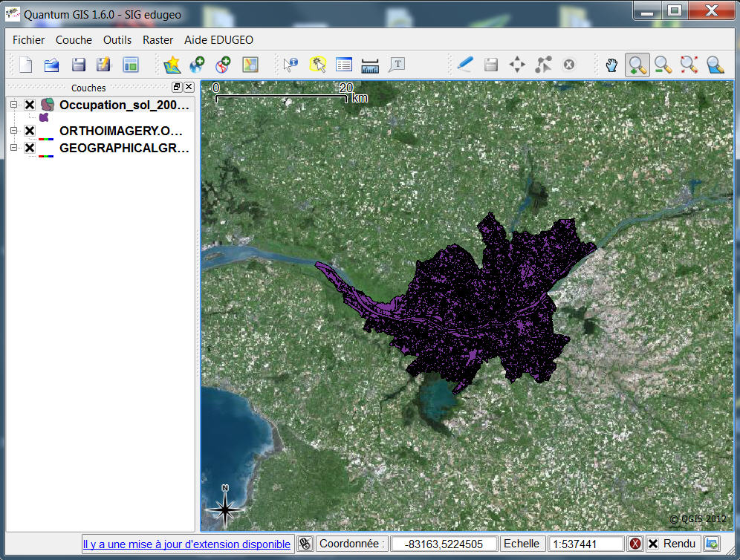Click the Echelle scale field
This screenshot has height=560, width=740.
coord(586,544)
